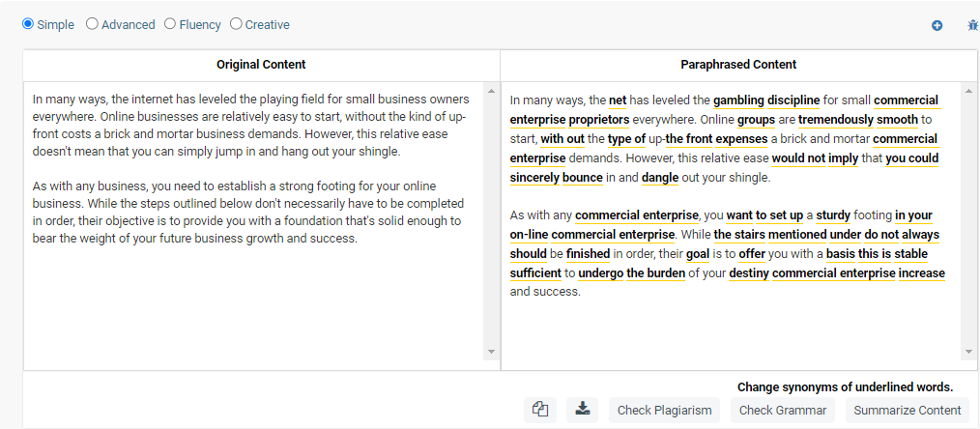Choose the Fluency mode option
The image size is (980, 429).
pos(170,24)
